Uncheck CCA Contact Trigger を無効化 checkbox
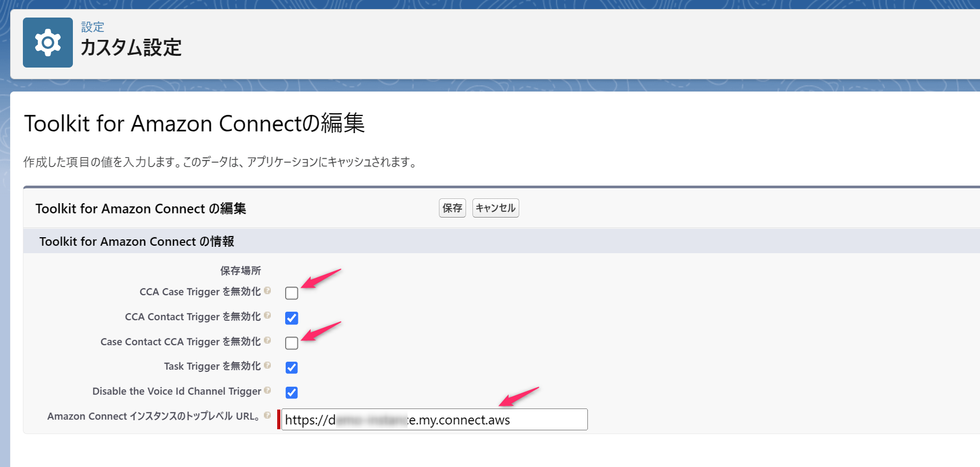Image resolution: width=980 pixels, height=467 pixels. click(x=292, y=318)
